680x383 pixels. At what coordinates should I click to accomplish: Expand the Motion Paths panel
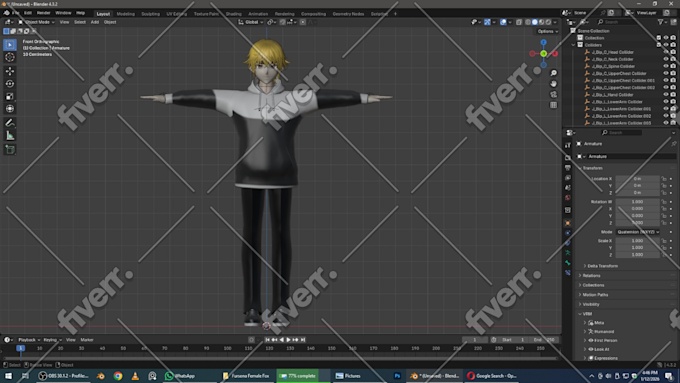[x=595, y=295]
